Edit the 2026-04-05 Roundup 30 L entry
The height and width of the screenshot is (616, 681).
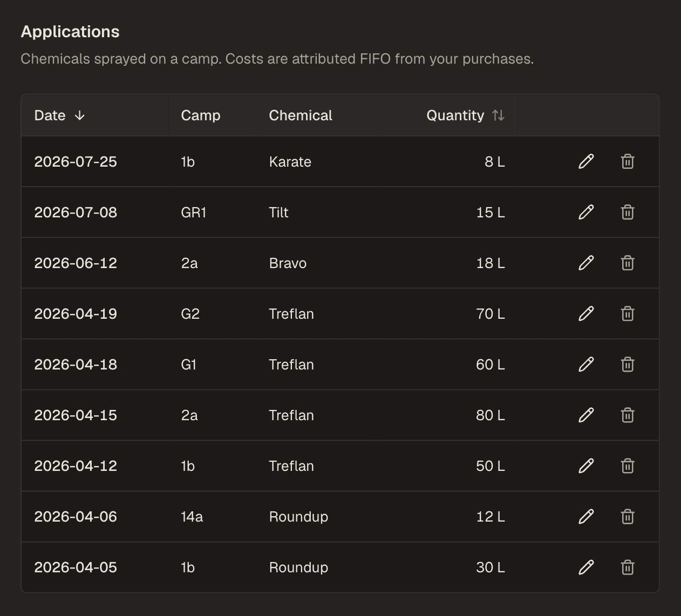pyautogui.click(x=586, y=567)
